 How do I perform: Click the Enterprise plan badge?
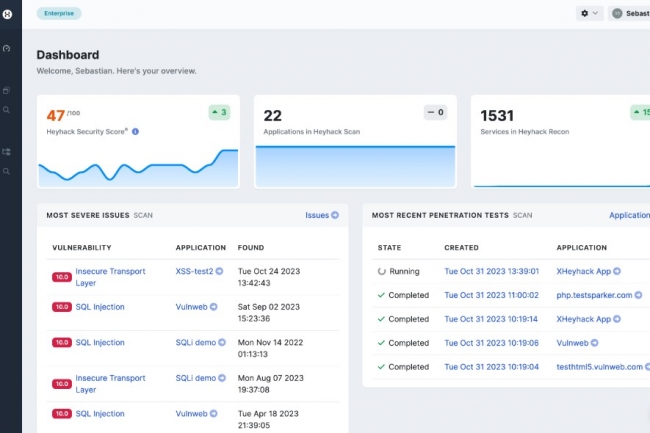(x=59, y=13)
